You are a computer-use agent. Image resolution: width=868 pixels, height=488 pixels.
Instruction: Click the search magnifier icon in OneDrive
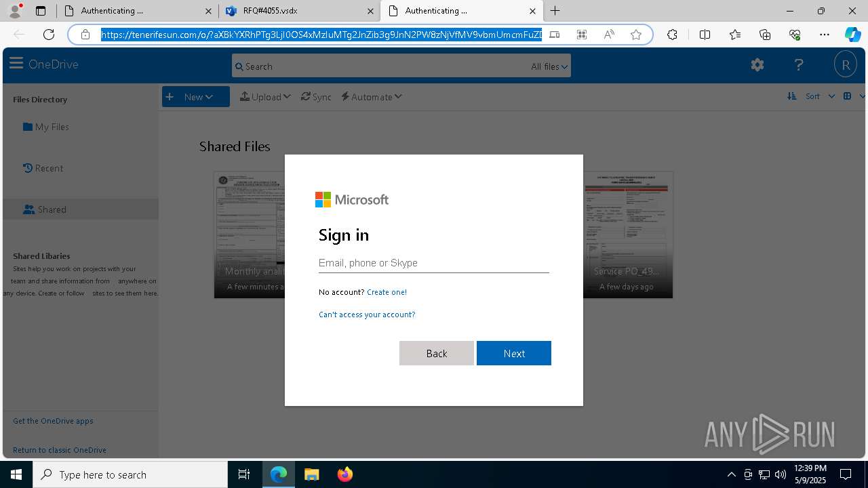(239, 66)
